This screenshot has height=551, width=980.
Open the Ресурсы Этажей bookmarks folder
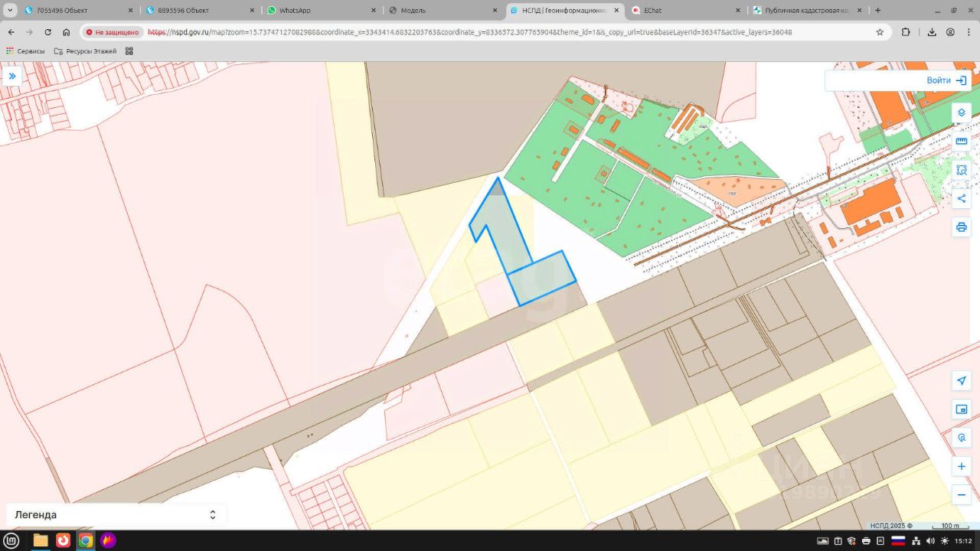(x=85, y=51)
